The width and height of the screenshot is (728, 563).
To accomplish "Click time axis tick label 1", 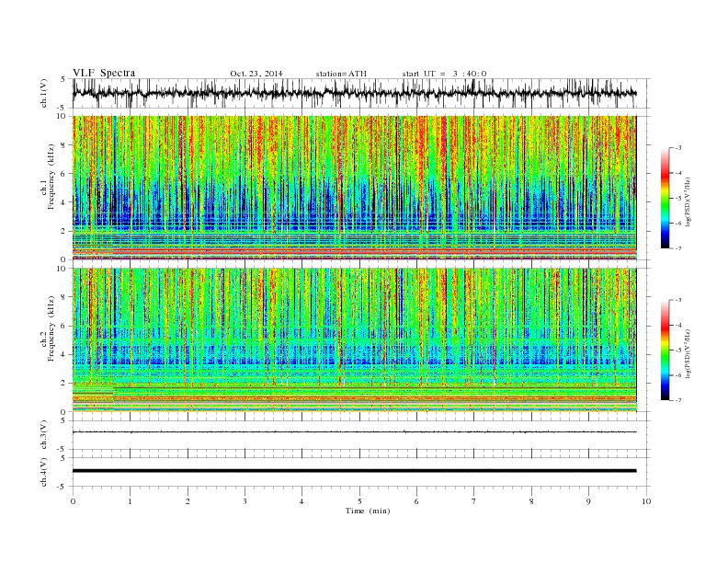I will point(131,501).
